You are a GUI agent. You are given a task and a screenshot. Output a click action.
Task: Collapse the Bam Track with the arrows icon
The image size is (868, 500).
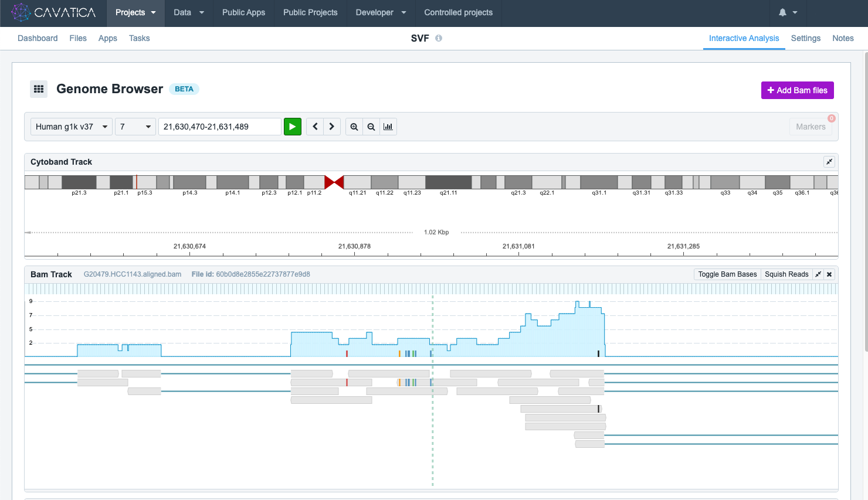pos(818,274)
